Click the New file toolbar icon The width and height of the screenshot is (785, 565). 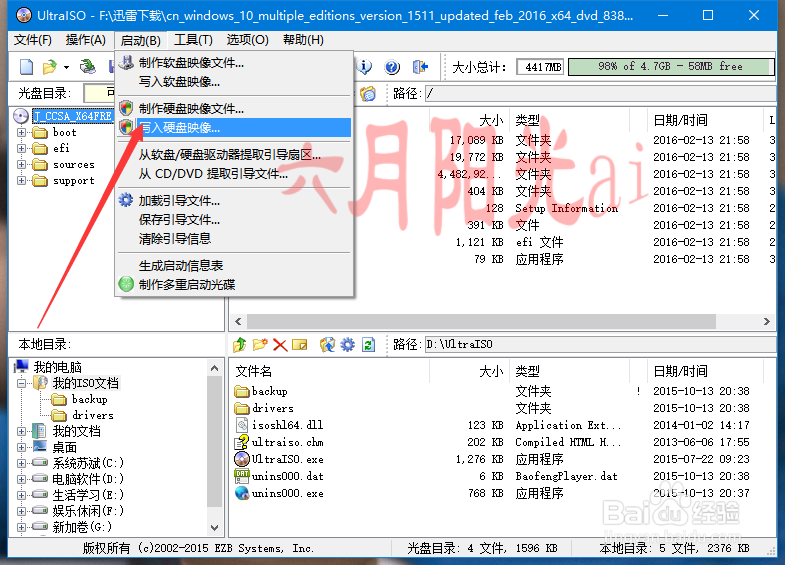[27, 67]
